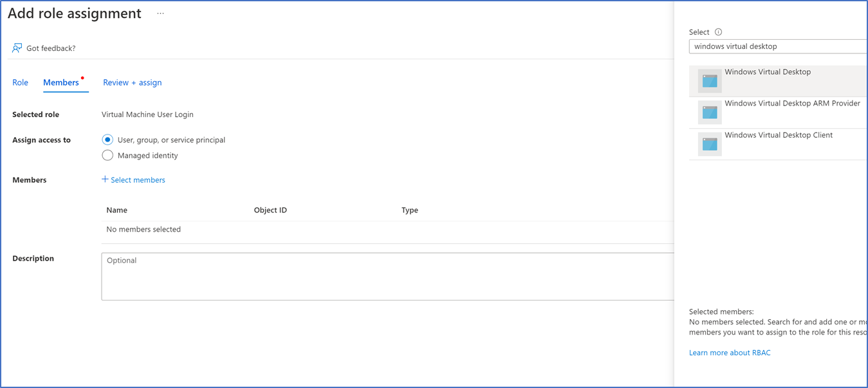Click the Windows Virtual Desktop Client icon
This screenshot has height=388, width=868.
(710, 144)
